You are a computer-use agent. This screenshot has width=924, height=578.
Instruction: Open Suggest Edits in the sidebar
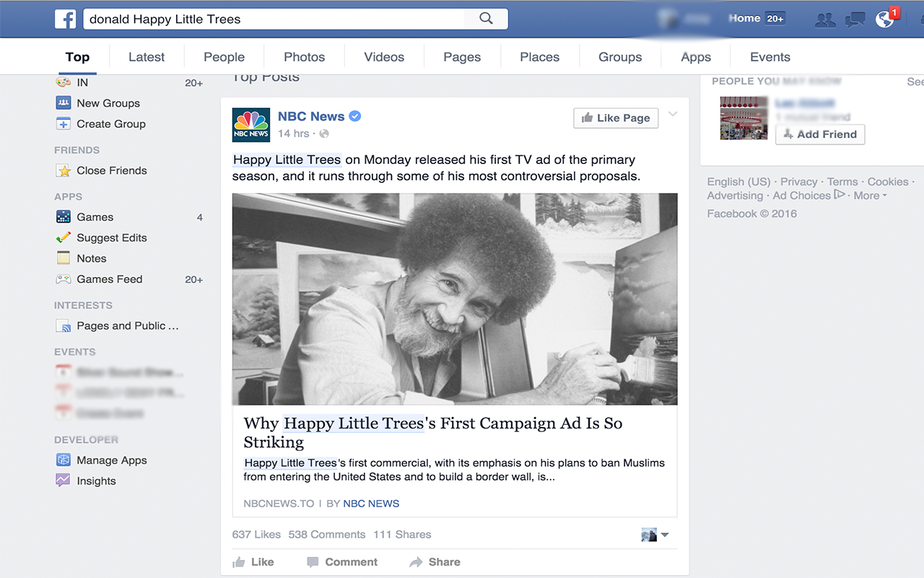(111, 238)
